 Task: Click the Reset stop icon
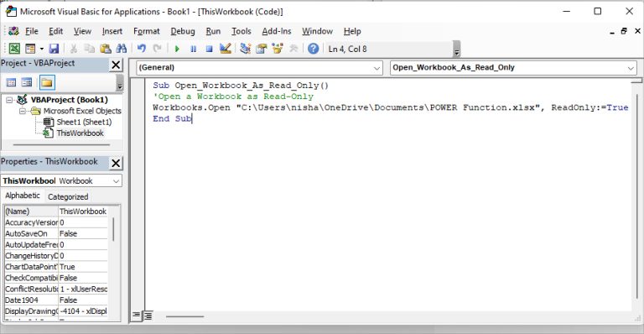[209, 49]
